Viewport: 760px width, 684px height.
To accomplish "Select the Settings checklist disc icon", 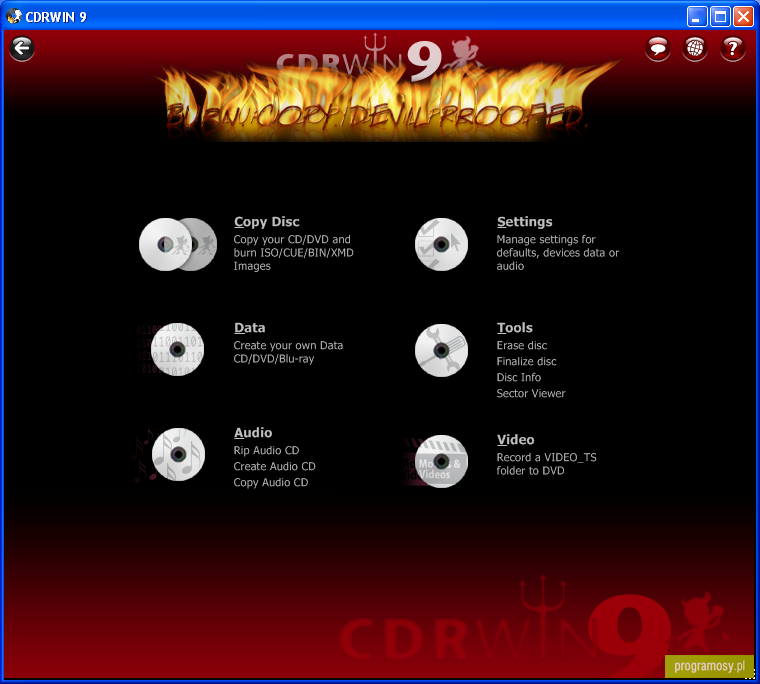I will 441,244.
